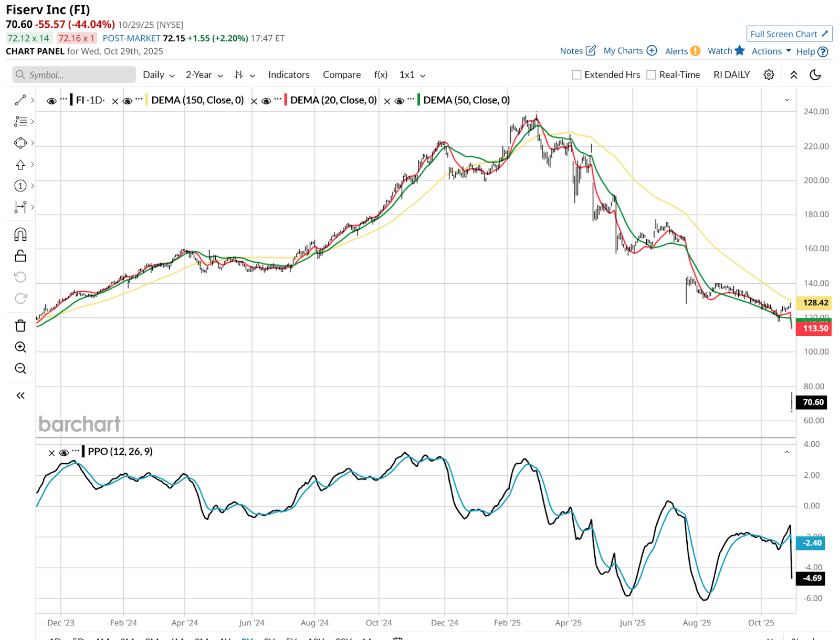Collapse the left drawing toolbar
The image size is (840, 640).
coord(20,396)
